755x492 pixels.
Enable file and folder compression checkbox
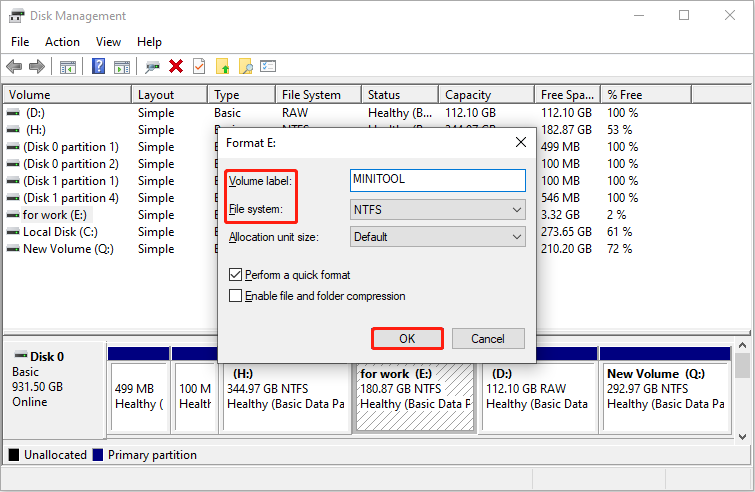235,296
